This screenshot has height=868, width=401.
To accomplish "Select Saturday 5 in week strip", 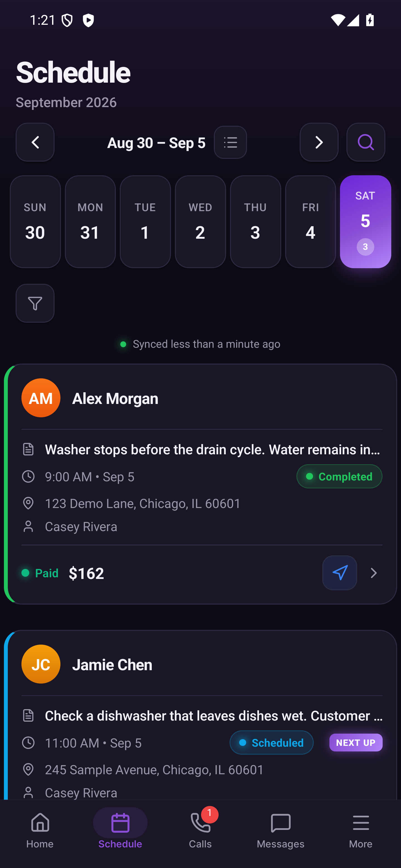I will tap(365, 221).
